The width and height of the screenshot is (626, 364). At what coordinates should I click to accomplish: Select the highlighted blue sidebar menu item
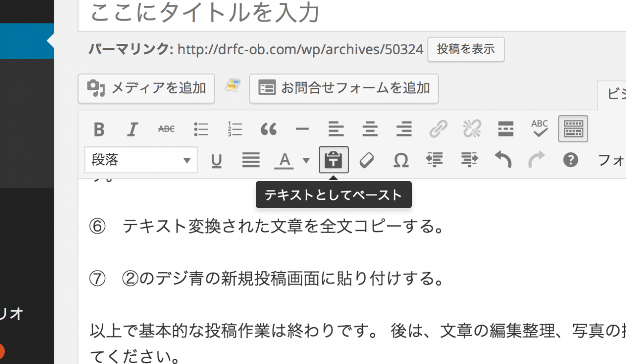(27, 42)
